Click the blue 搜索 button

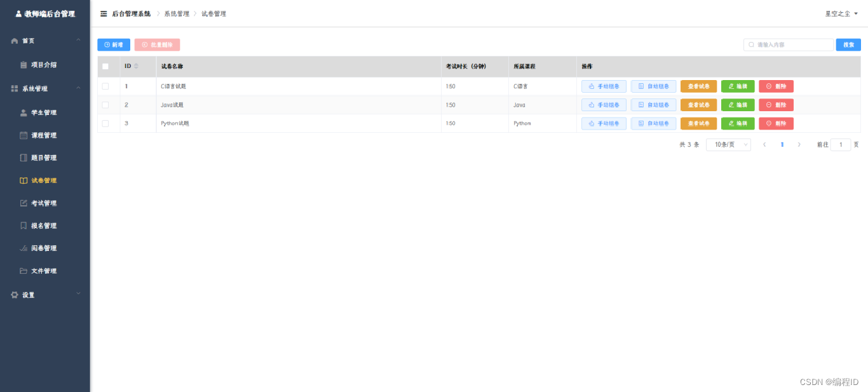[848, 45]
